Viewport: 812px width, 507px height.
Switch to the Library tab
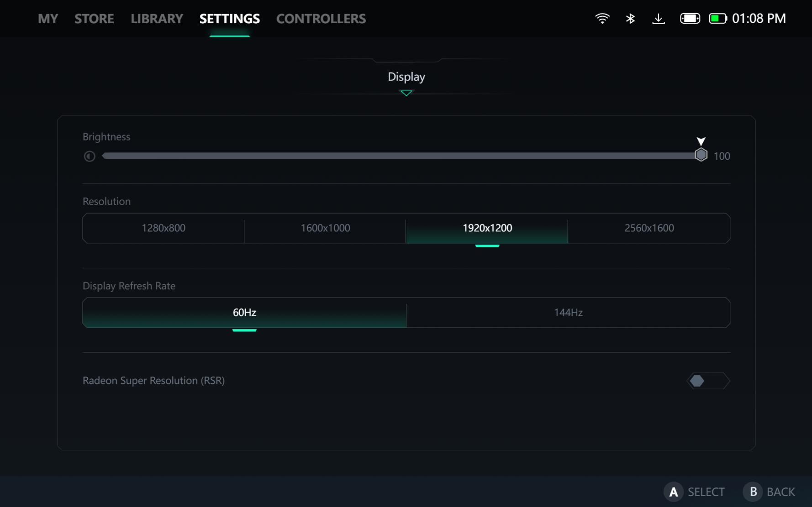point(157,19)
